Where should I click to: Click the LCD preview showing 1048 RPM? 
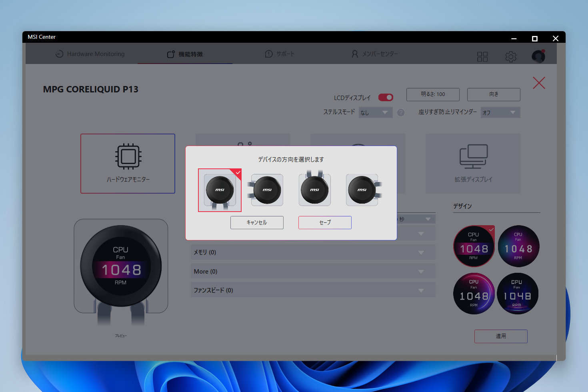coord(121,266)
